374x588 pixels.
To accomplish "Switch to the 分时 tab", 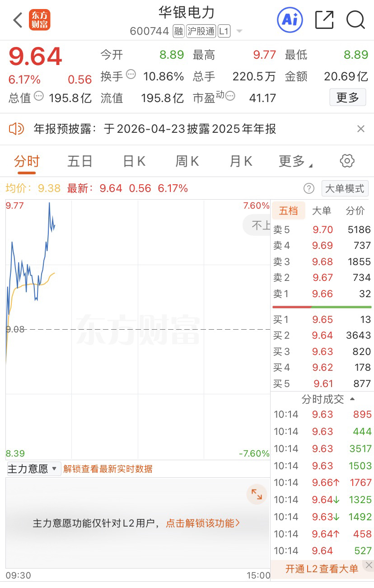I will 27,161.
